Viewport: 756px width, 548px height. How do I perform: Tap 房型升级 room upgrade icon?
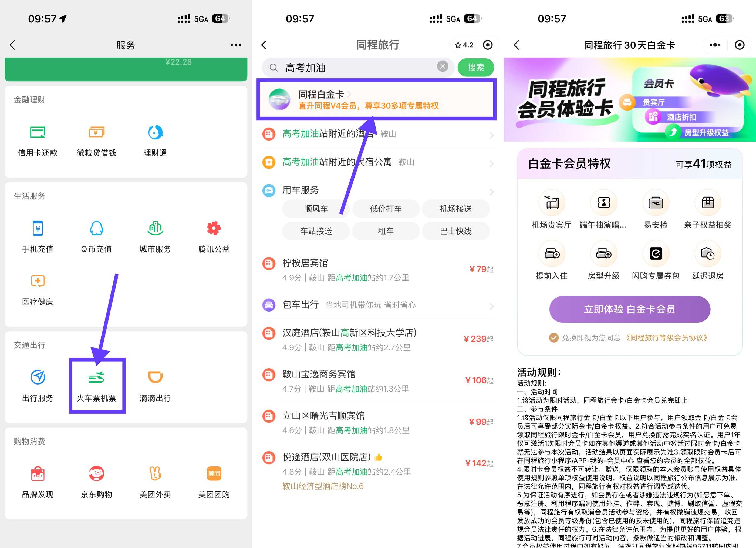[x=604, y=254]
